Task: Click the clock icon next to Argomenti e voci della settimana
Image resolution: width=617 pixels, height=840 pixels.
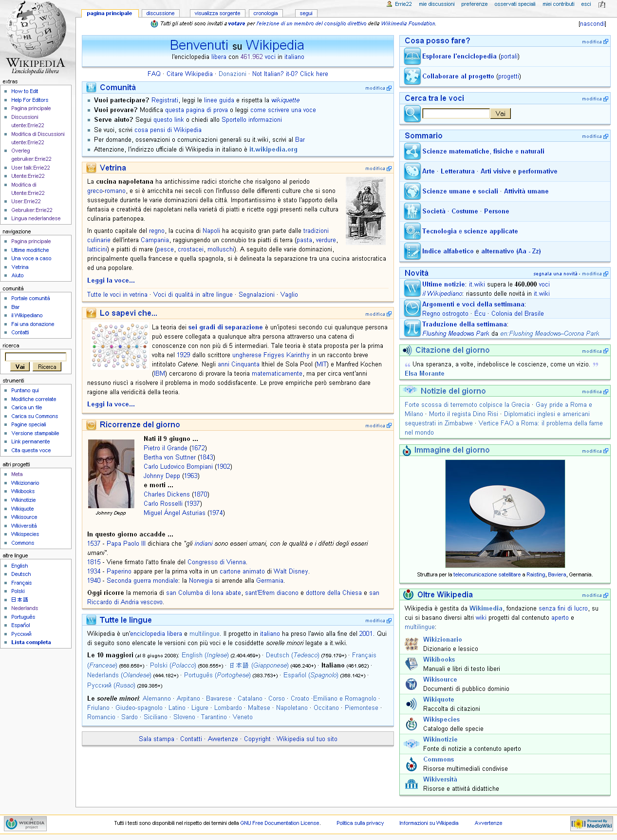Action: click(412, 308)
